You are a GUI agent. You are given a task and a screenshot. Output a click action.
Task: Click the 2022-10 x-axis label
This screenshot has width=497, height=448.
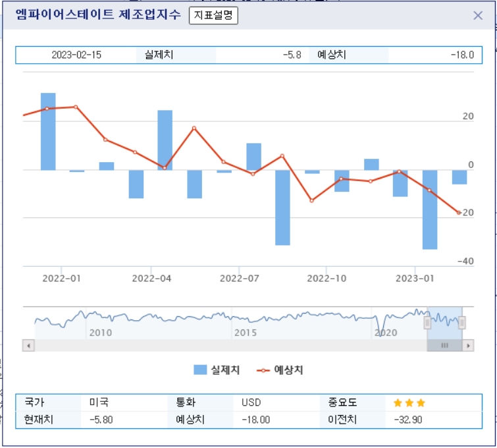click(x=327, y=278)
